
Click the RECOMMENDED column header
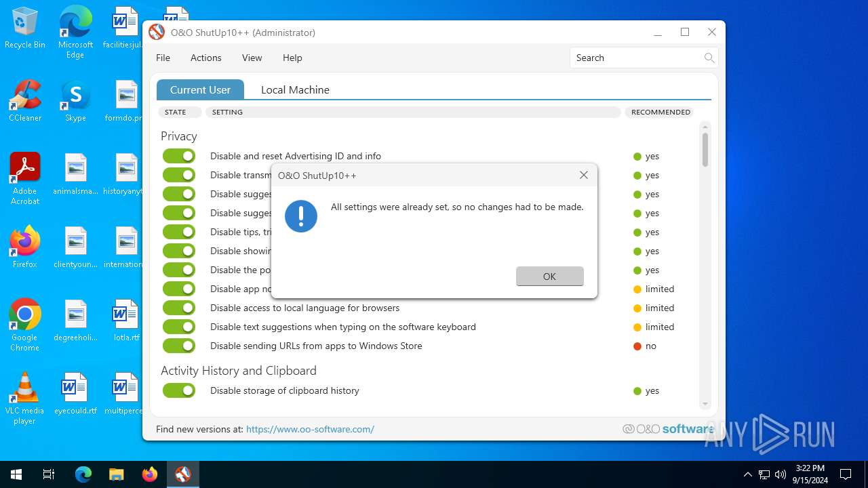pyautogui.click(x=660, y=112)
